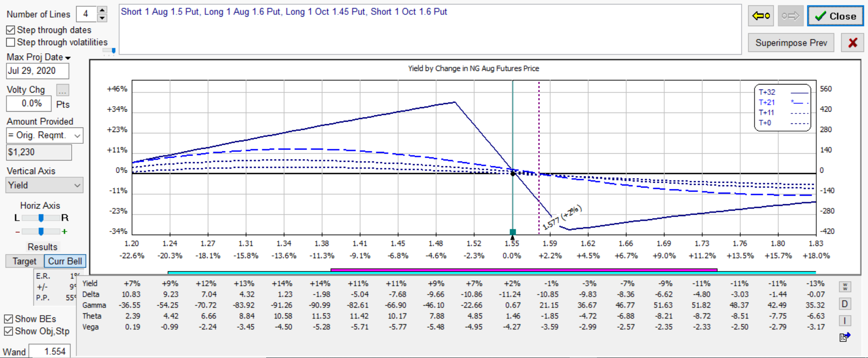
Task: Switch to the Curr Bell results tab
Action: click(x=65, y=261)
